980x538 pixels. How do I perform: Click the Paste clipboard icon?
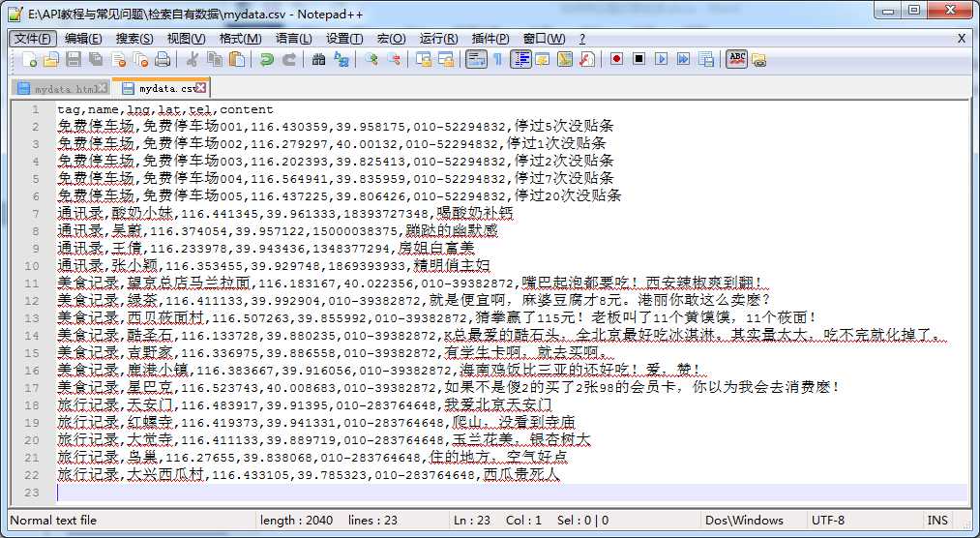(237, 59)
